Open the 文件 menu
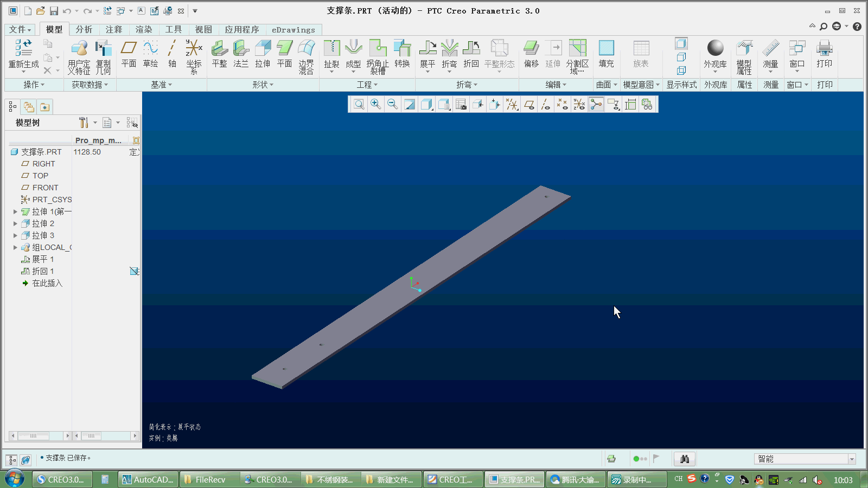The image size is (868, 488). [x=21, y=29]
